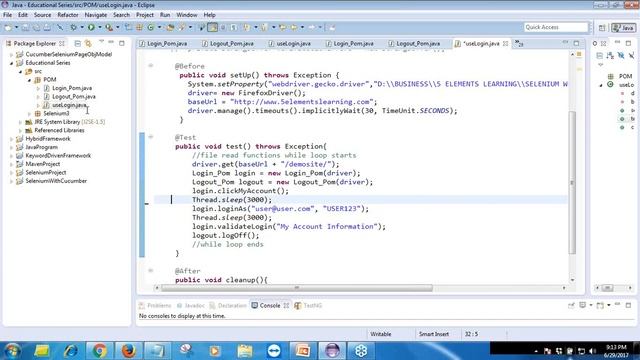Collapse the useLogin class in Outline

tap(601, 85)
